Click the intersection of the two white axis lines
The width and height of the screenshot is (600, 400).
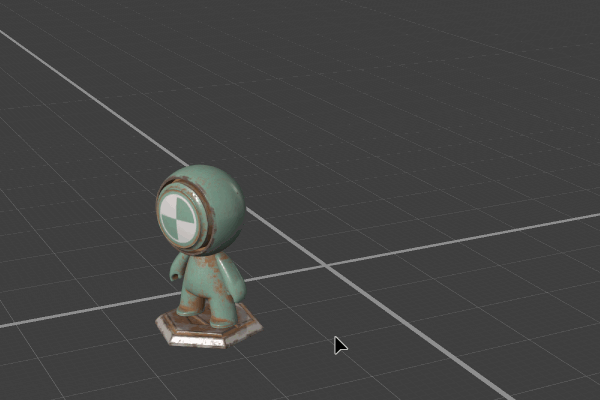pyautogui.click(x=325, y=266)
